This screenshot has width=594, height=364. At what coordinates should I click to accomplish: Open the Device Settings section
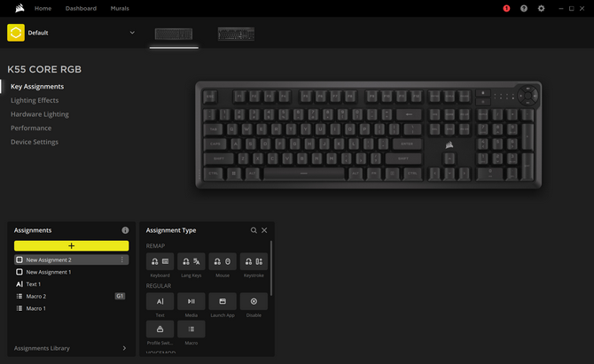[35, 142]
